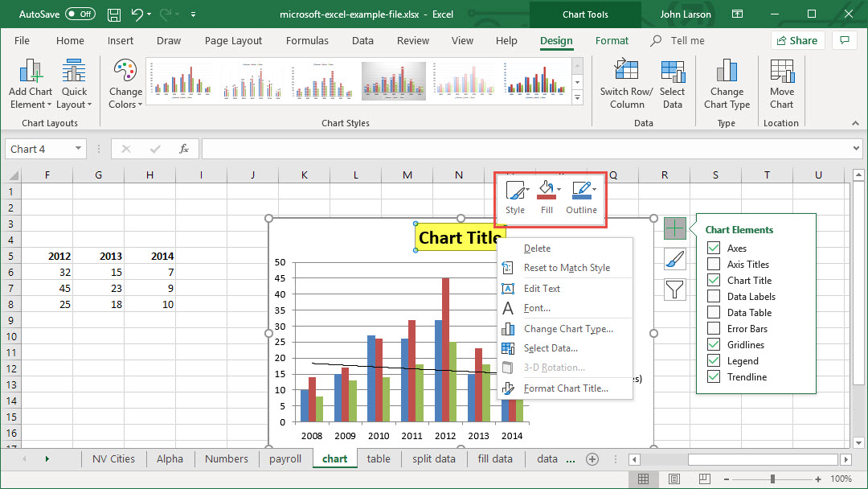Enable the Data Labels checkbox
The image size is (868, 489).
pyautogui.click(x=713, y=297)
